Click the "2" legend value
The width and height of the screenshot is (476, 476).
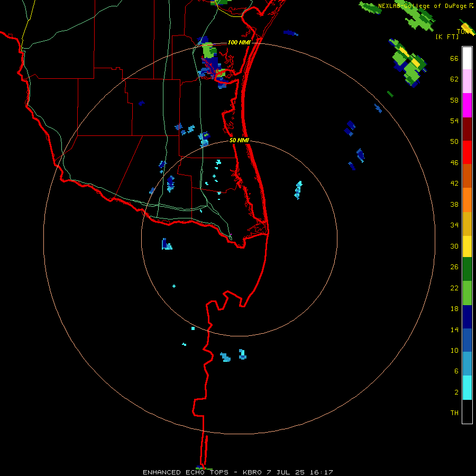[456, 392]
